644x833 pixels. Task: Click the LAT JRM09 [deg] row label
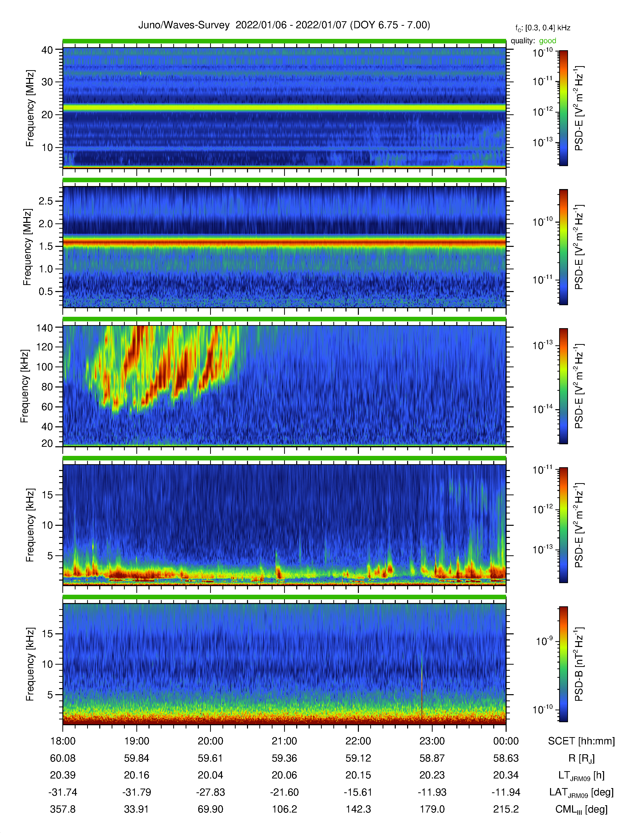point(581,792)
